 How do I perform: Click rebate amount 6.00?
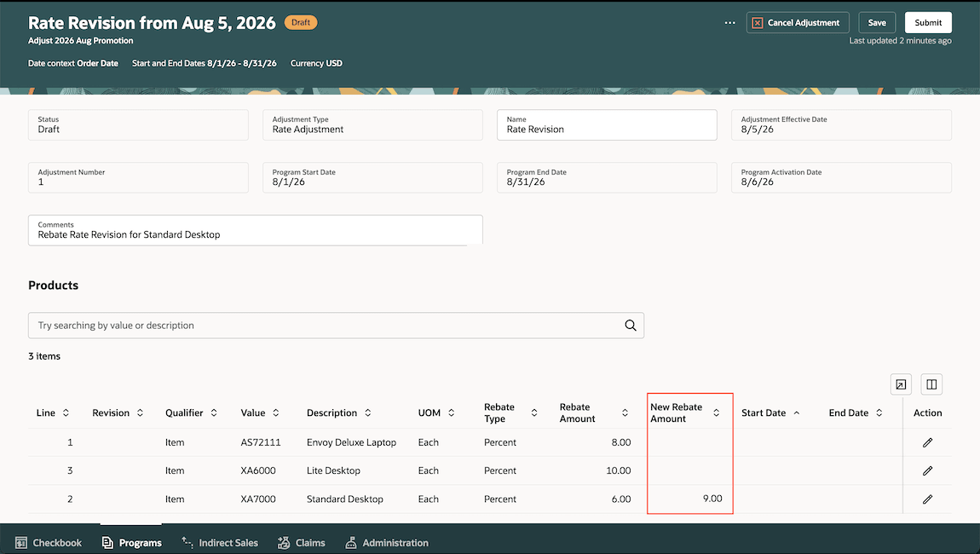point(621,499)
